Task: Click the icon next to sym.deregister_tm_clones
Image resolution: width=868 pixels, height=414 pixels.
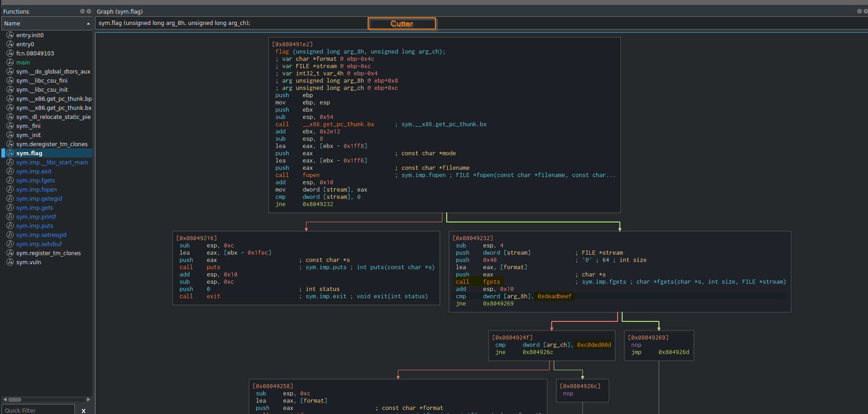Action: point(10,144)
